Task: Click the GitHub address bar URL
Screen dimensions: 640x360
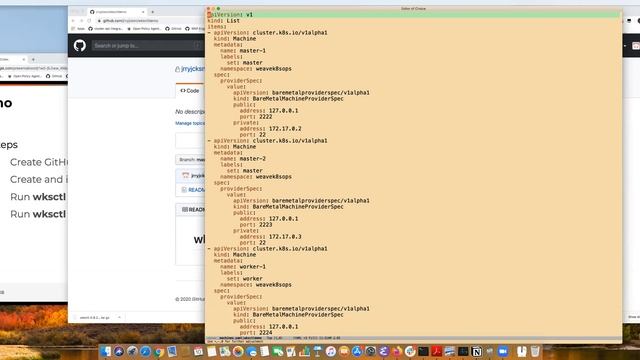Action: [x=130, y=20]
